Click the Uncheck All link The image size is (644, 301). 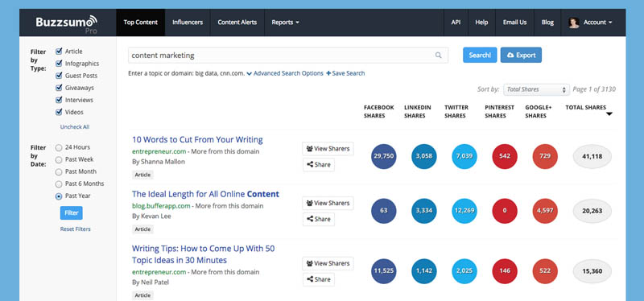(75, 127)
